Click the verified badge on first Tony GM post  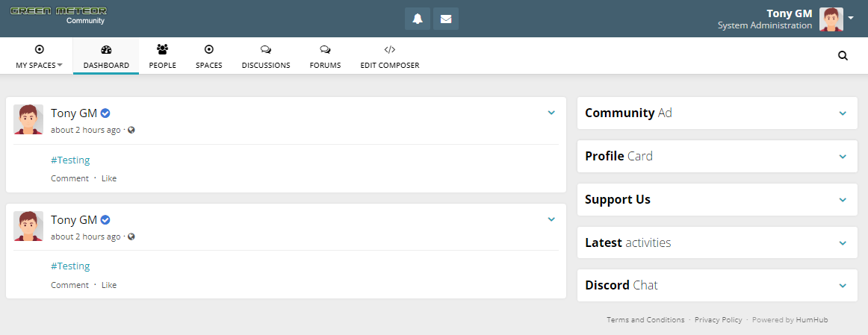pos(106,113)
